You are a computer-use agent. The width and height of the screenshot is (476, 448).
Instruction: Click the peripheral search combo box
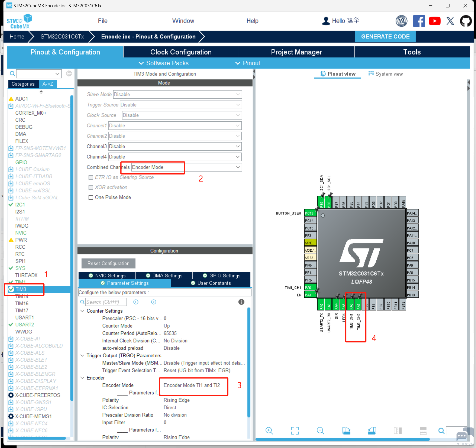[x=39, y=74]
